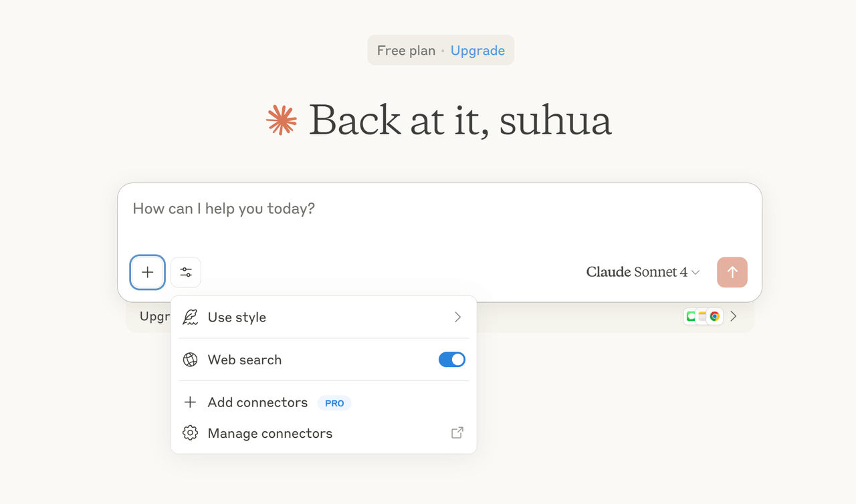This screenshot has width=856, height=504.
Task: Select the Add connectors menu entry
Action: click(257, 402)
